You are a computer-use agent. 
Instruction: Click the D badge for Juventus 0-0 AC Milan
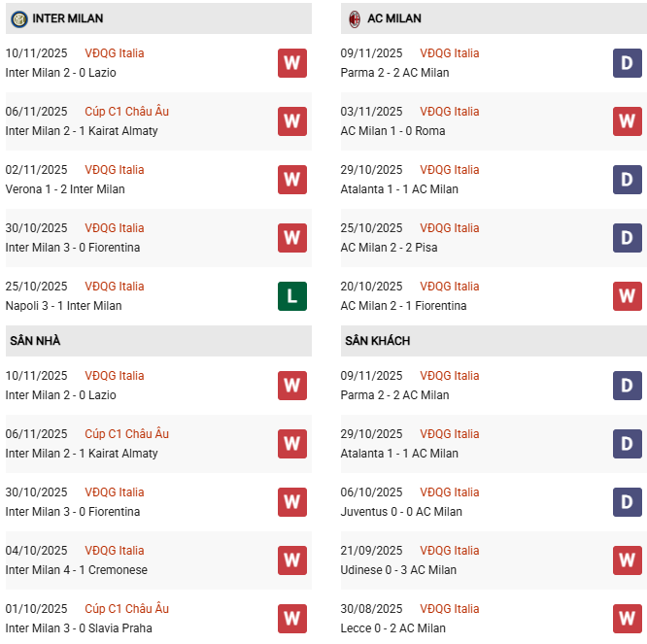tap(628, 502)
